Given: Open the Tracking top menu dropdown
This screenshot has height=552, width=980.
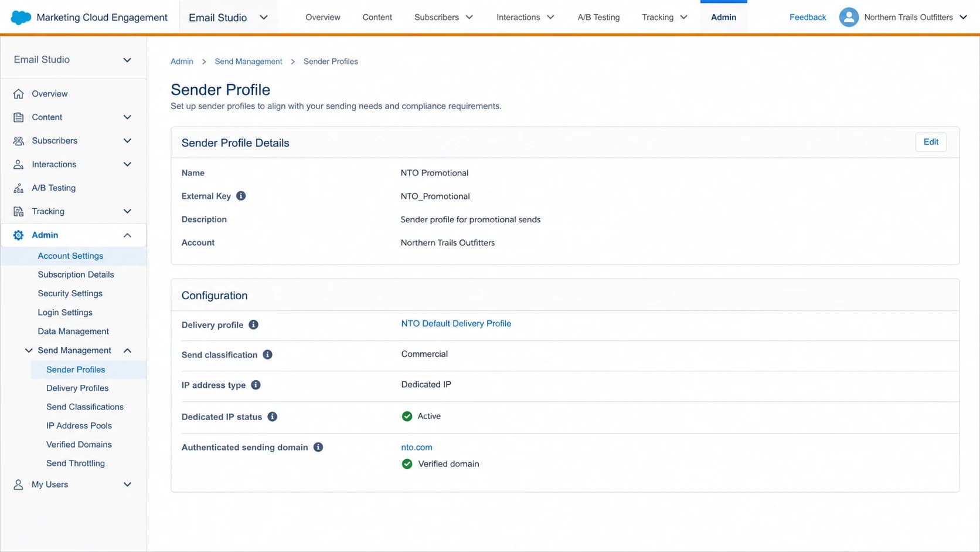Looking at the screenshot, I should click(683, 18).
